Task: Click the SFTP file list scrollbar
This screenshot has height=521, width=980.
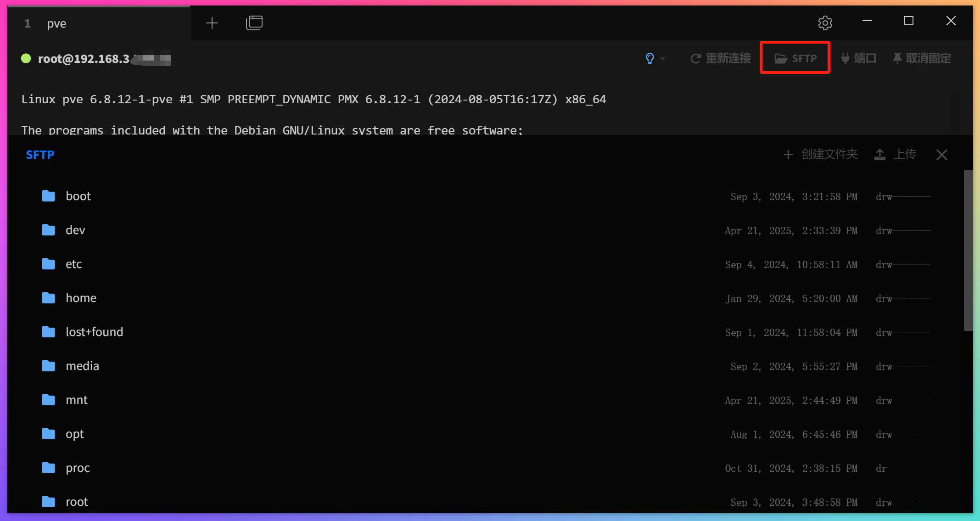Action: (968, 250)
